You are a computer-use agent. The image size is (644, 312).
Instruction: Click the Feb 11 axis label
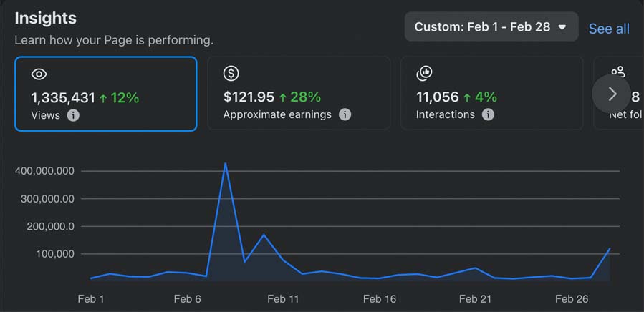[x=284, y=299]
